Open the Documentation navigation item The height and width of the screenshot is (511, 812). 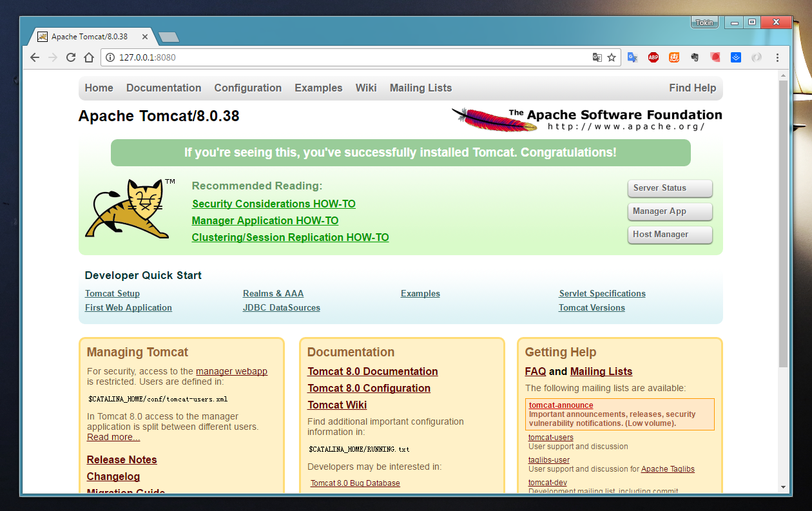click(x=164, y=88)
